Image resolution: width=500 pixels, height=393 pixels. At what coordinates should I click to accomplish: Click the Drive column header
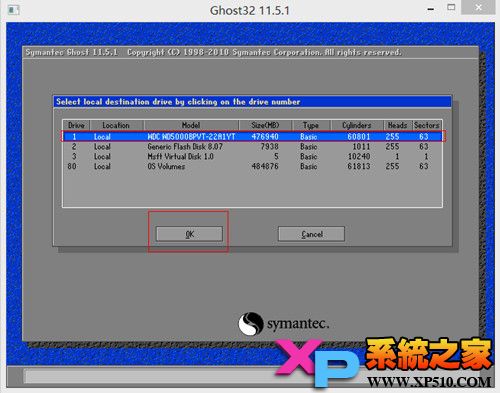tap(76, 125)
